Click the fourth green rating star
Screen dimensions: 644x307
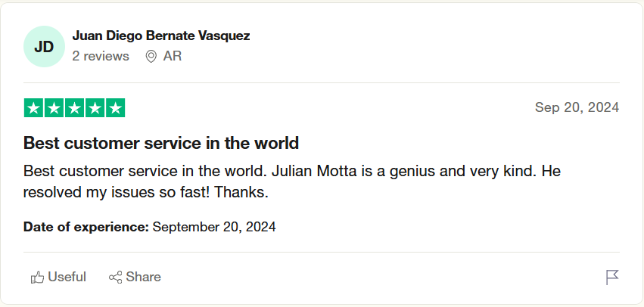(95, 108)
